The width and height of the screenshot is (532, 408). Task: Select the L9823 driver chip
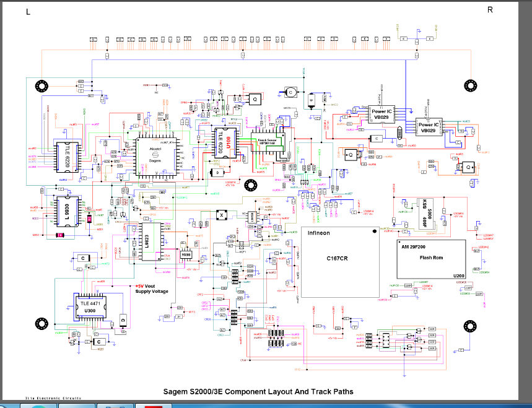click(x=151, y=241)
